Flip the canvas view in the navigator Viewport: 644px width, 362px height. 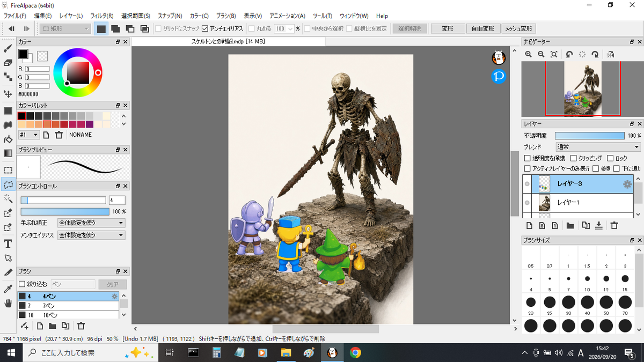click(x=611, y=54)
